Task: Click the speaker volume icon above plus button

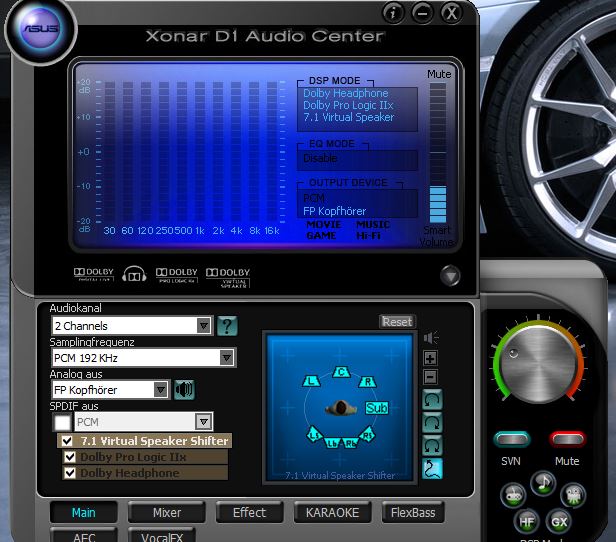Action: coord(431,338)
